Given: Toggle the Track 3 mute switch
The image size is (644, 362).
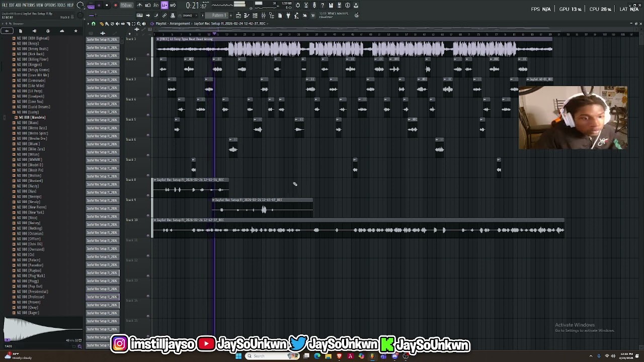Looking at the screenshot, I should [x=148, y=95].
